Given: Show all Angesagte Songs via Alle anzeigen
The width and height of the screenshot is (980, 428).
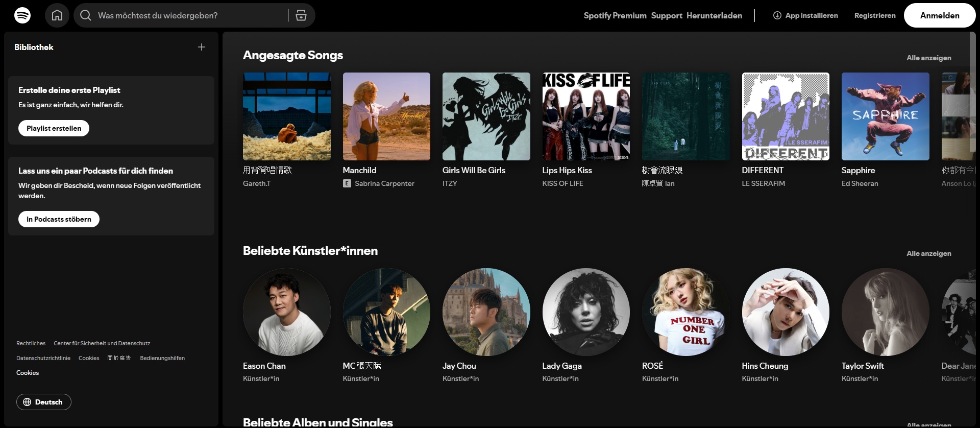Looking at the screenshot, I should (x=929, y=58).
